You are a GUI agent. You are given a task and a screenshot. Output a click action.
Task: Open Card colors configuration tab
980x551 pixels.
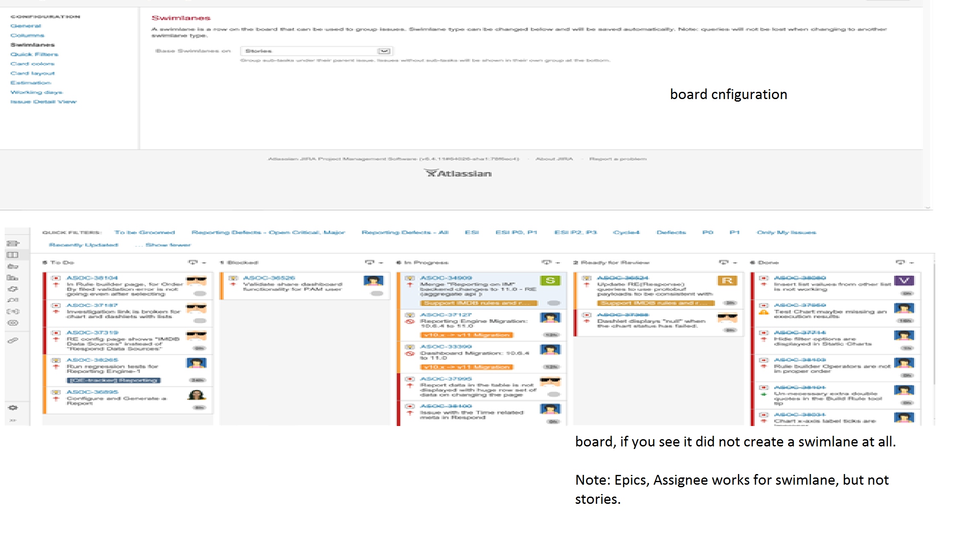[32, 64]
